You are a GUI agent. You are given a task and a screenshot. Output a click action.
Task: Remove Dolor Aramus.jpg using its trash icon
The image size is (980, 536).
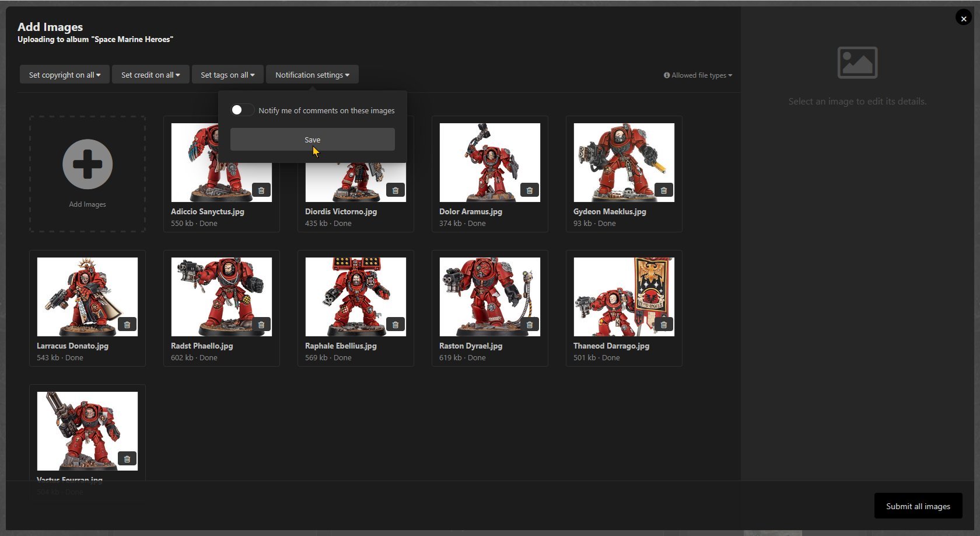tap(530, 190)
